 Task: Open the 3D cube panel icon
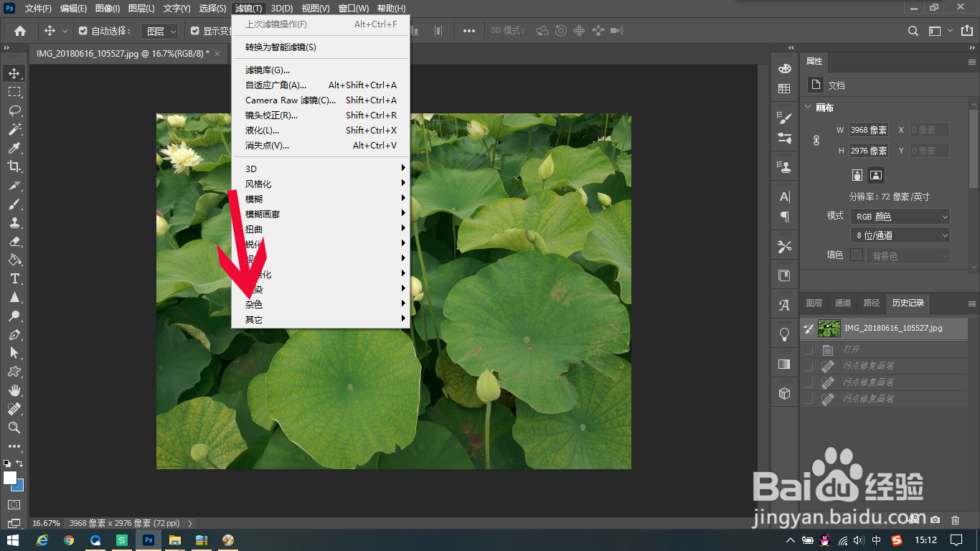coord(784,394)
